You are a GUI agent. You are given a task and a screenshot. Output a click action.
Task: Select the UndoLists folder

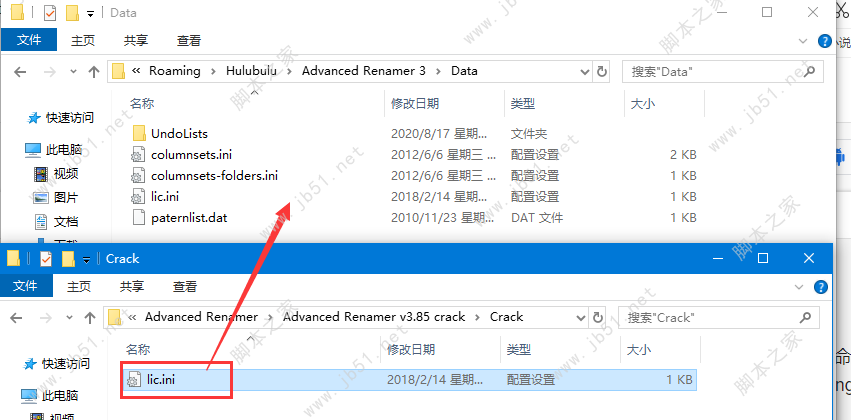pos(179,133)
